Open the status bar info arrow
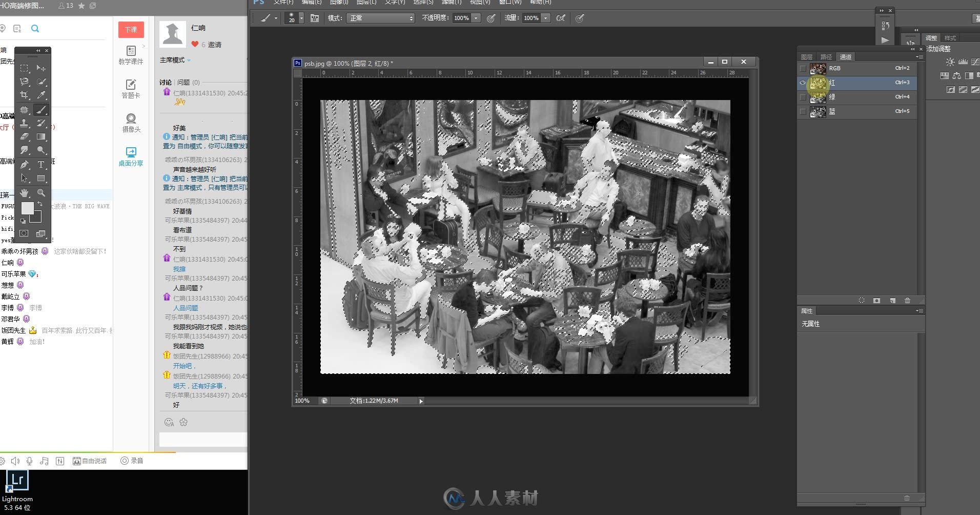Viewport: 980px width, 515px height. point(421,401)
